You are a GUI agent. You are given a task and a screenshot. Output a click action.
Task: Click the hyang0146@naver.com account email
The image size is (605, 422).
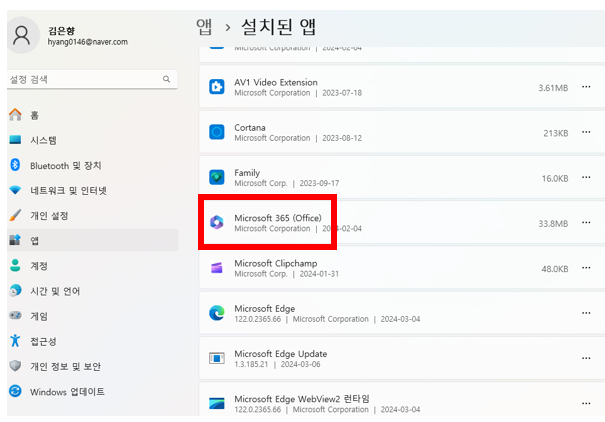click(x=88, y=42)
